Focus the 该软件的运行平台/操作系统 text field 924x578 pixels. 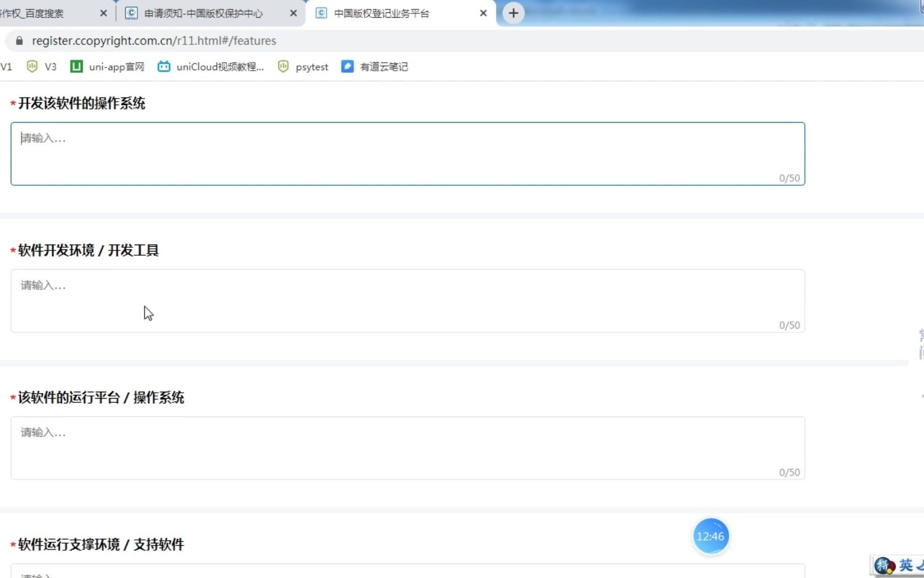click(407, 448)
